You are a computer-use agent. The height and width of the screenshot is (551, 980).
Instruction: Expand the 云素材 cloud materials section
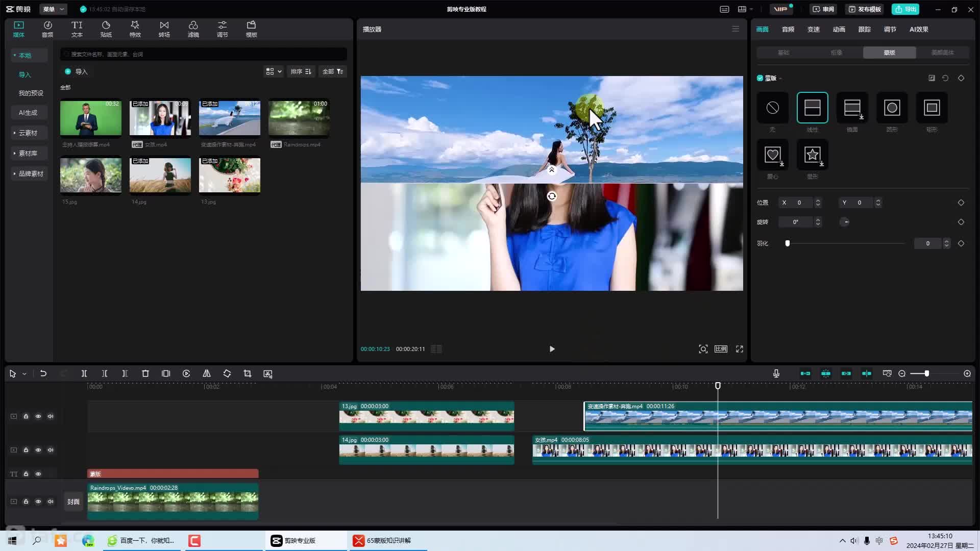tap(15, 133)
